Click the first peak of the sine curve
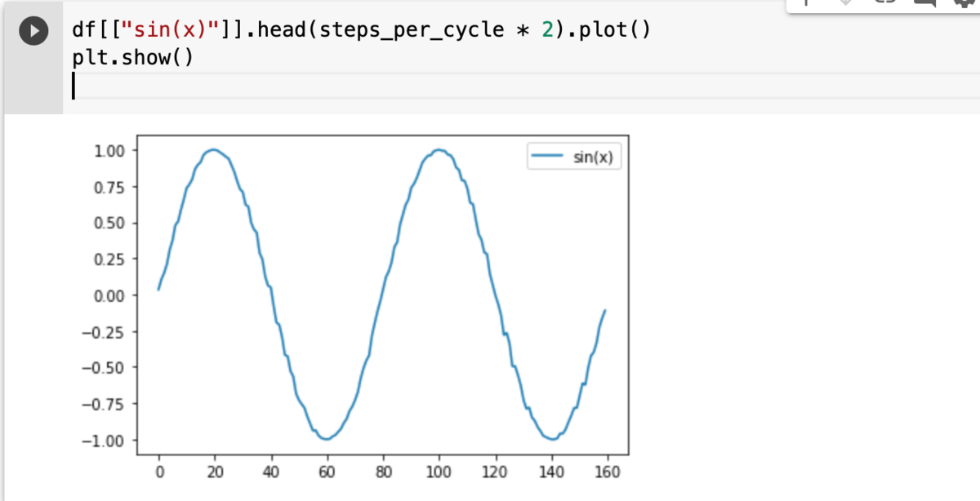980x501 pixels. click(212, 149)
